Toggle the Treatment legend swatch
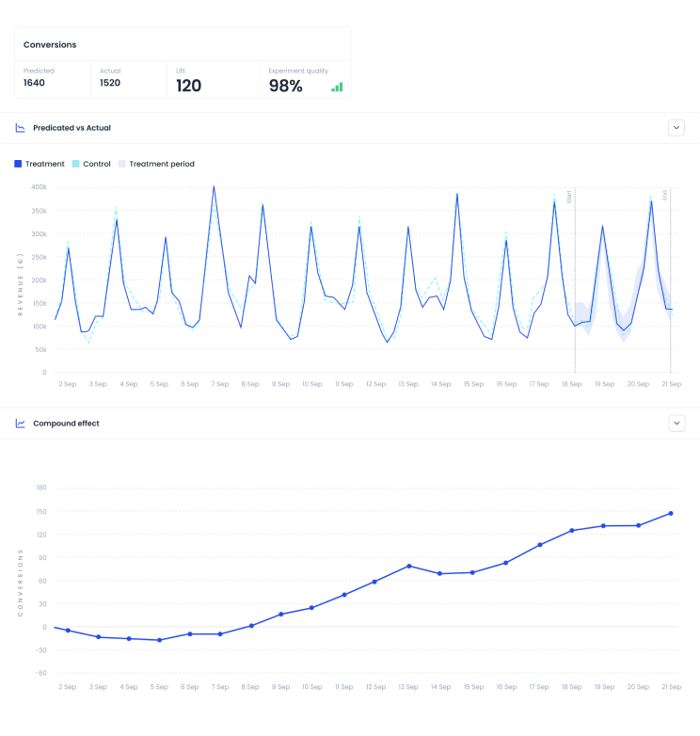This screenshot has width=700, height=736. coord(18,164)
